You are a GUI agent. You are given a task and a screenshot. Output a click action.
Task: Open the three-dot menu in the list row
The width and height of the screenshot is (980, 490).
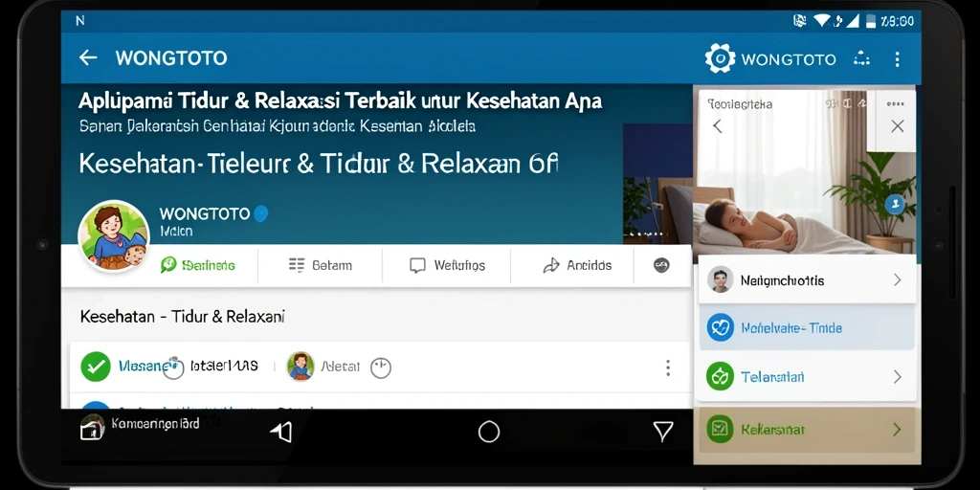pos(667,367)
